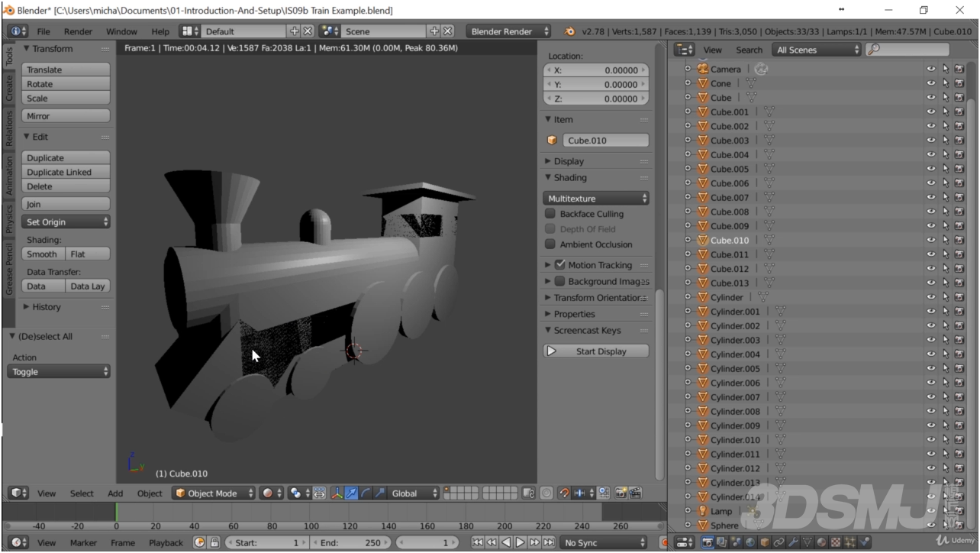Click the Location X value field

click(596, 70)
